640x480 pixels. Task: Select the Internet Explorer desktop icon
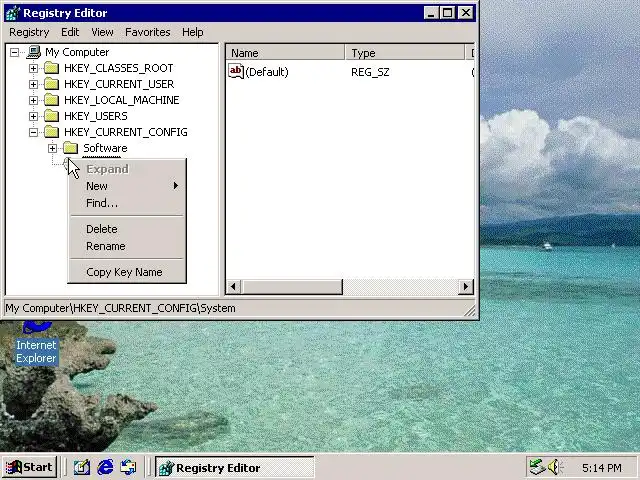[36, 344]
